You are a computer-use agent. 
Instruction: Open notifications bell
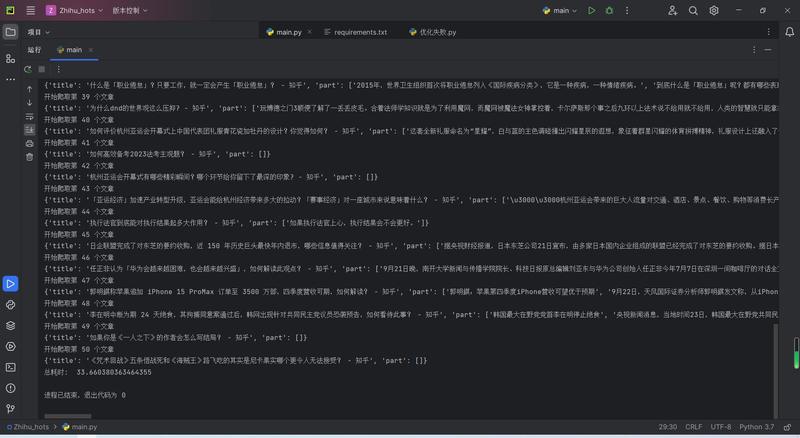(789, 32)
